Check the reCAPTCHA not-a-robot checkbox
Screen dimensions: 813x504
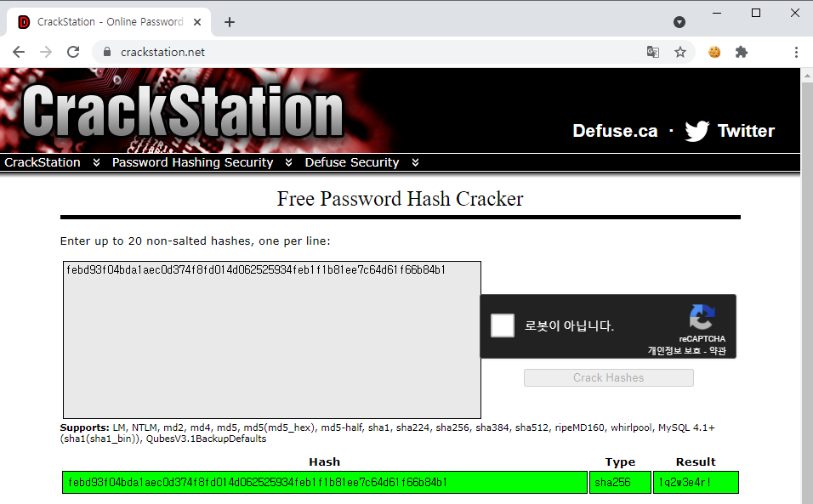pos(503,326)
